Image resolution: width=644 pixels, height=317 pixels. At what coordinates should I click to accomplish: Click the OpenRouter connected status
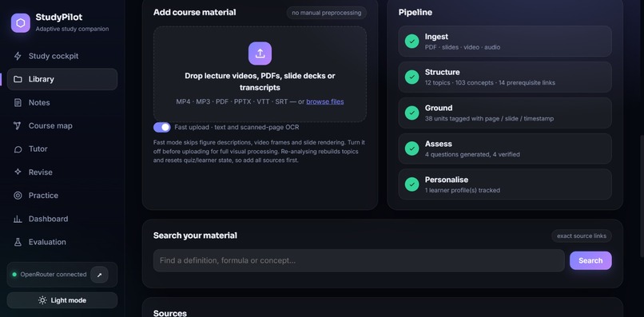click(54, 275)
